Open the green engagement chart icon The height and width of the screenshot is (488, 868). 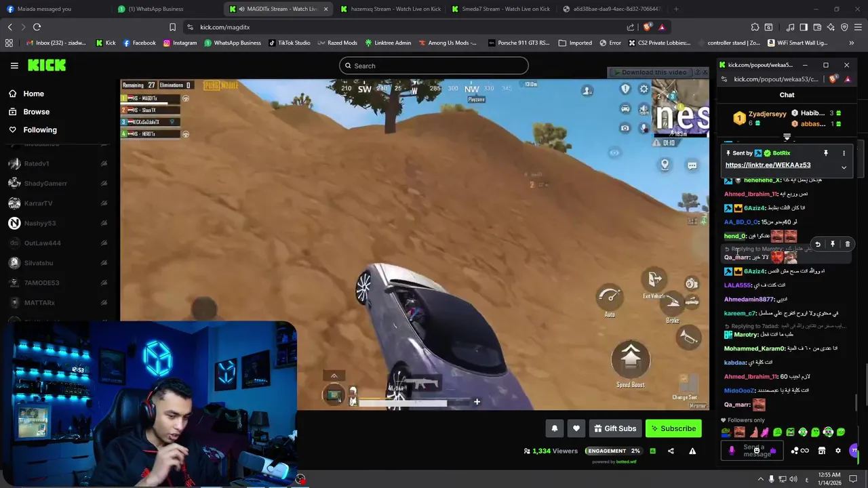(x=652, y=451)
